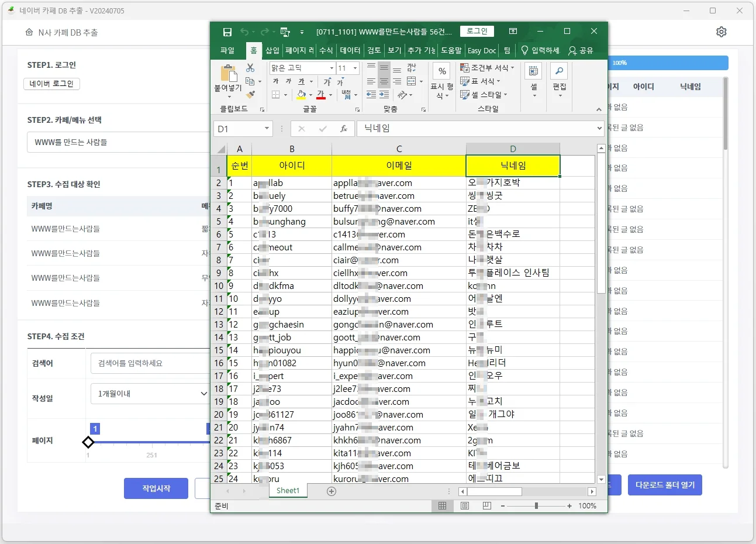Apply the Format Painter brush
Image resolution: width=756 pixels, height=544 pixels.
[250, 95]
